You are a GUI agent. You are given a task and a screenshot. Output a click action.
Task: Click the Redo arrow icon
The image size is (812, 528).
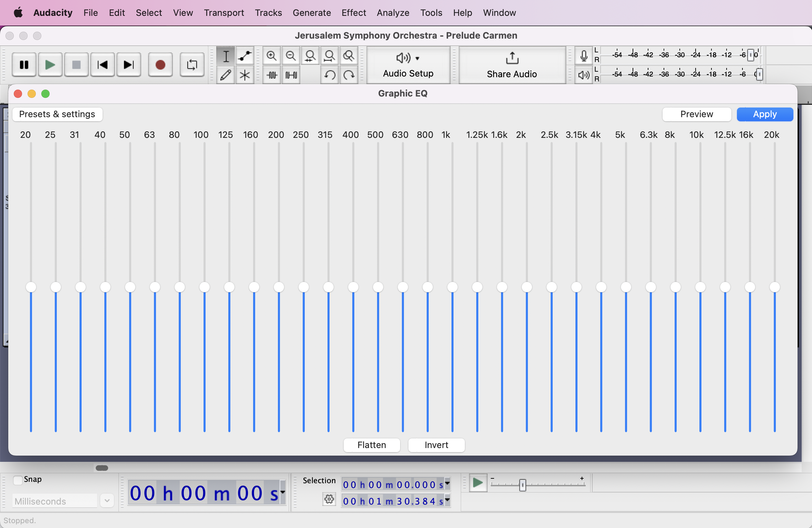(x=349, y=75)
